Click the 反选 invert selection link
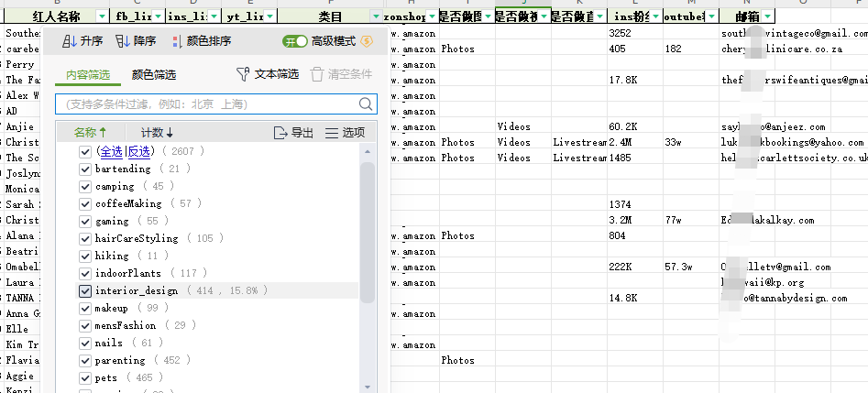Screen dimensions: 868x393 coord(138,151)
